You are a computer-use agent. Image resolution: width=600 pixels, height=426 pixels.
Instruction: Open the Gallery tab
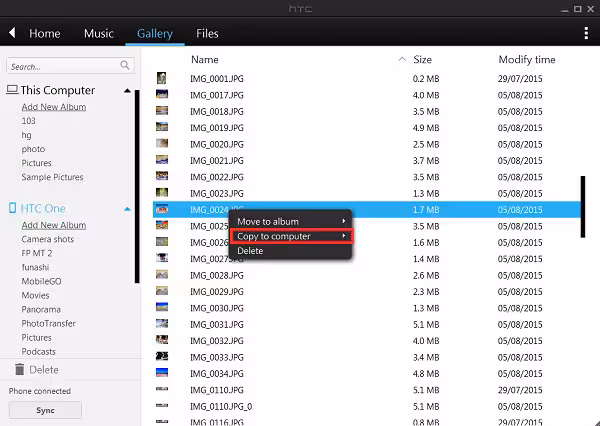[x=155, y=34]
